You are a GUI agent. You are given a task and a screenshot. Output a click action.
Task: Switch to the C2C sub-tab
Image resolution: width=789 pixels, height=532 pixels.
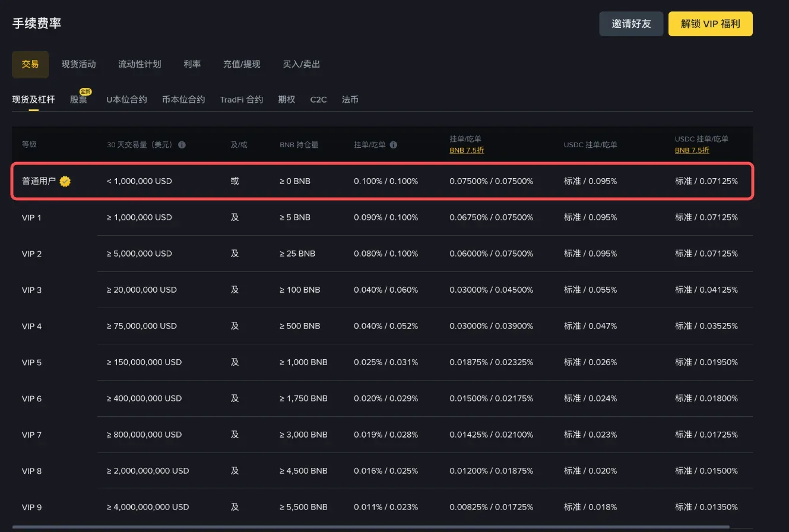[318, 99]
